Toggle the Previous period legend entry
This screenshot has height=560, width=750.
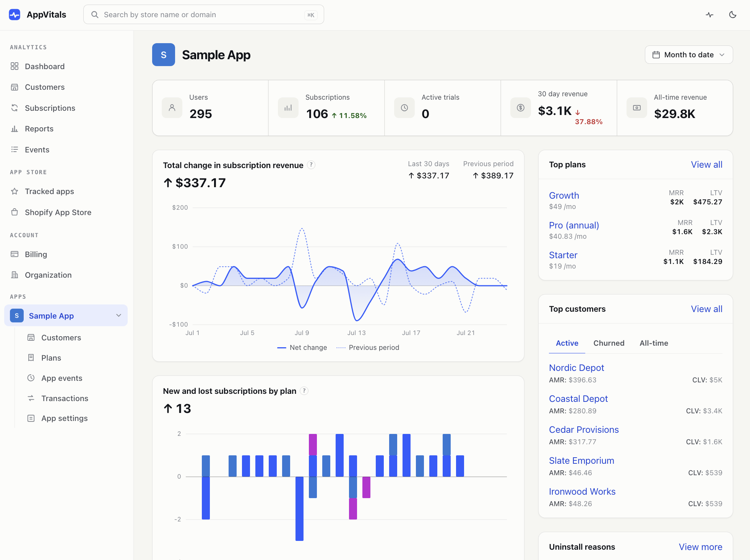click(x=368, y=348)
